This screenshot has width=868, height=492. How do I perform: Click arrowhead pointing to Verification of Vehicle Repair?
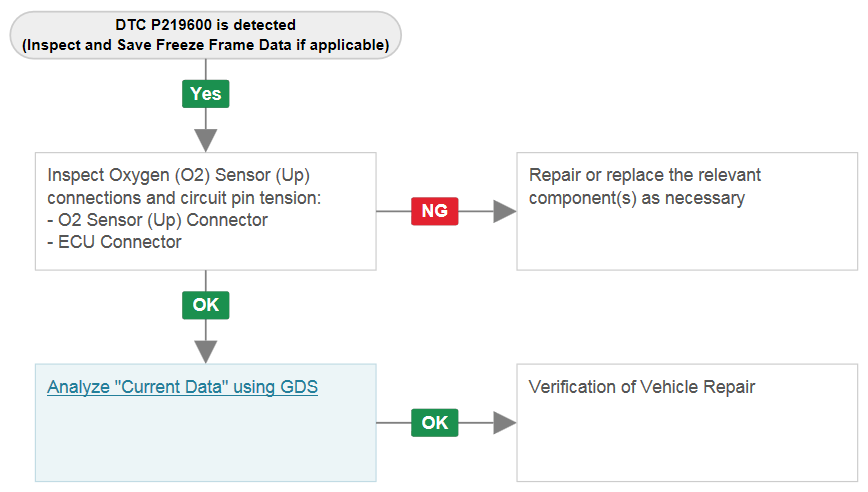click(504, 423)
